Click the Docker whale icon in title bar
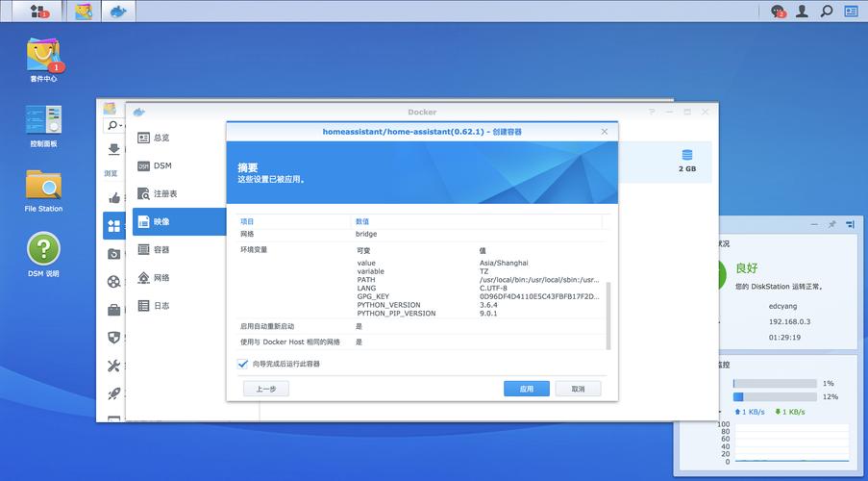 139,112
